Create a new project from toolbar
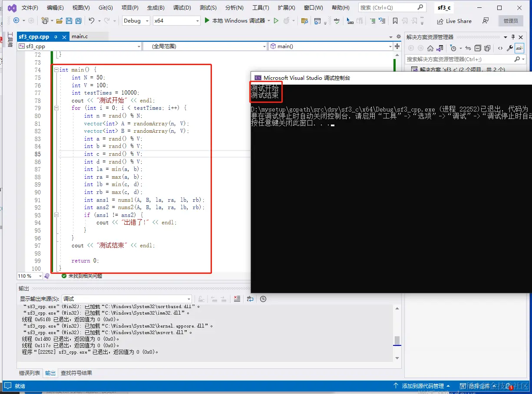The image size is (532, 394). point(45,21)
